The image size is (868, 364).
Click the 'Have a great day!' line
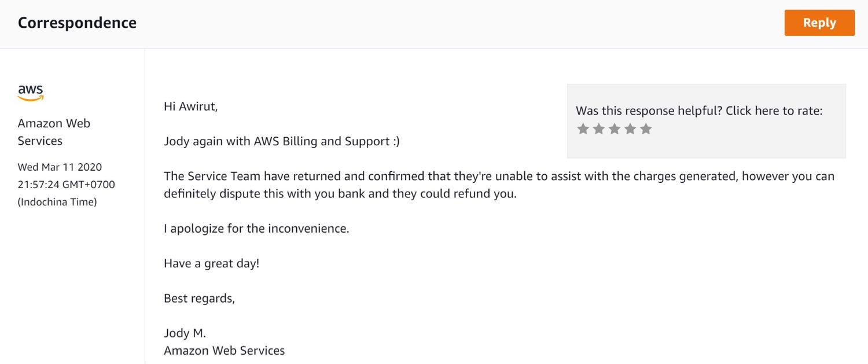212,263
